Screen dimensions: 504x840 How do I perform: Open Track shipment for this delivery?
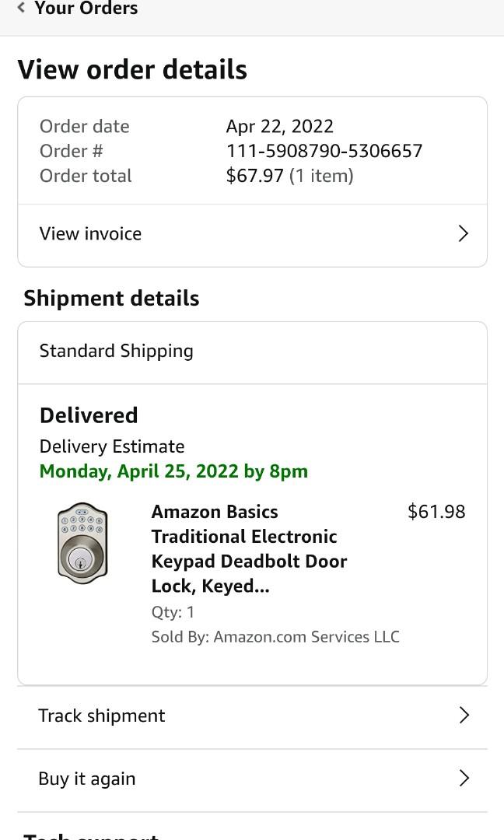[x=102, y=715]
